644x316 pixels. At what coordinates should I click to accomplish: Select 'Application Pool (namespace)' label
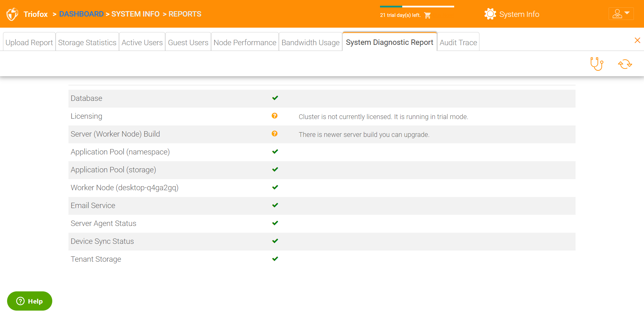click(120, 152)
